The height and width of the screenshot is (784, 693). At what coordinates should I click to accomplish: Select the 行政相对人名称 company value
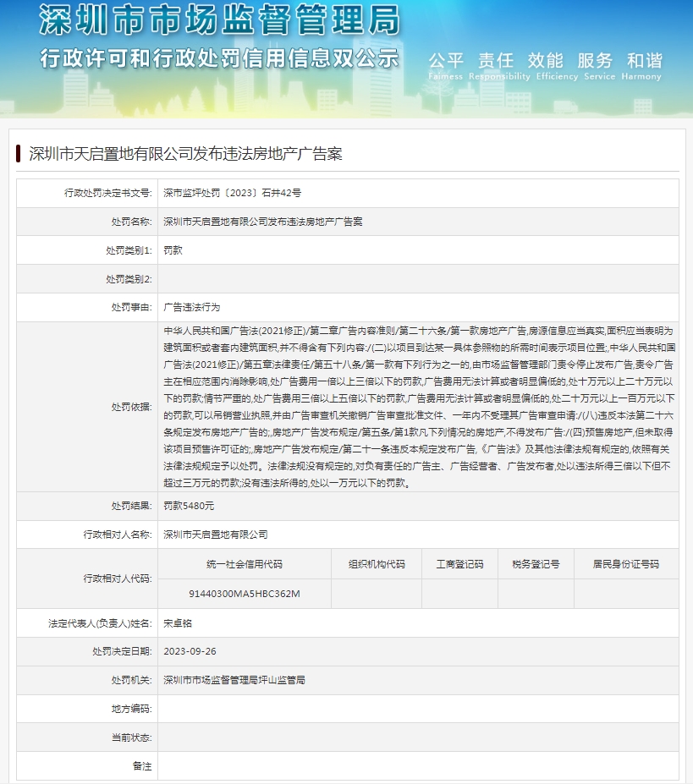216,535
